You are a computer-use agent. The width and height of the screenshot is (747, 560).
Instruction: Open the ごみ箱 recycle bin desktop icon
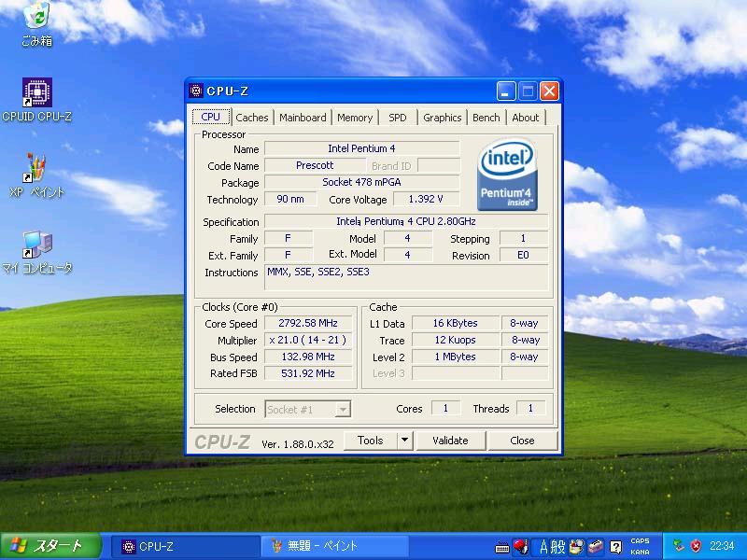pos(36,17)
